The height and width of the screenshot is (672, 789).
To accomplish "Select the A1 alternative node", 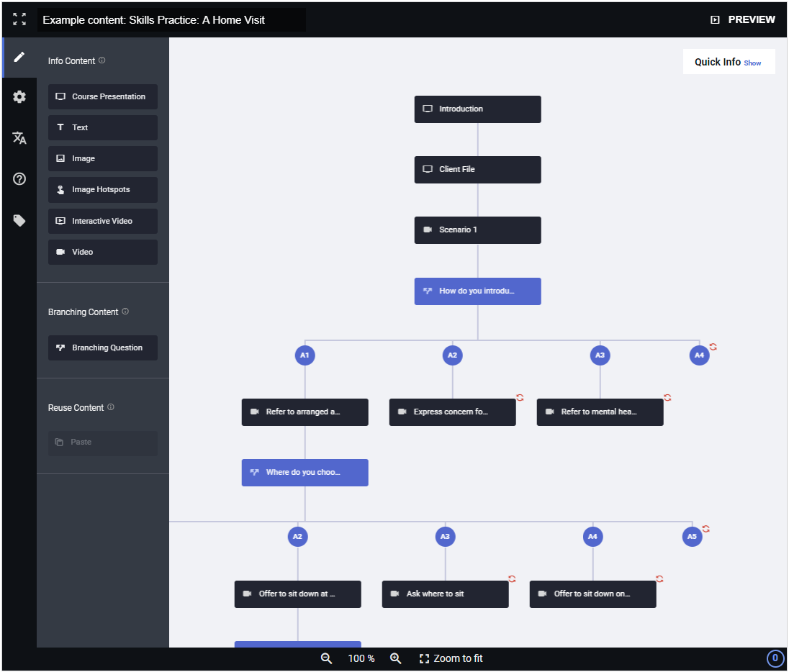I will coord(305,355).
